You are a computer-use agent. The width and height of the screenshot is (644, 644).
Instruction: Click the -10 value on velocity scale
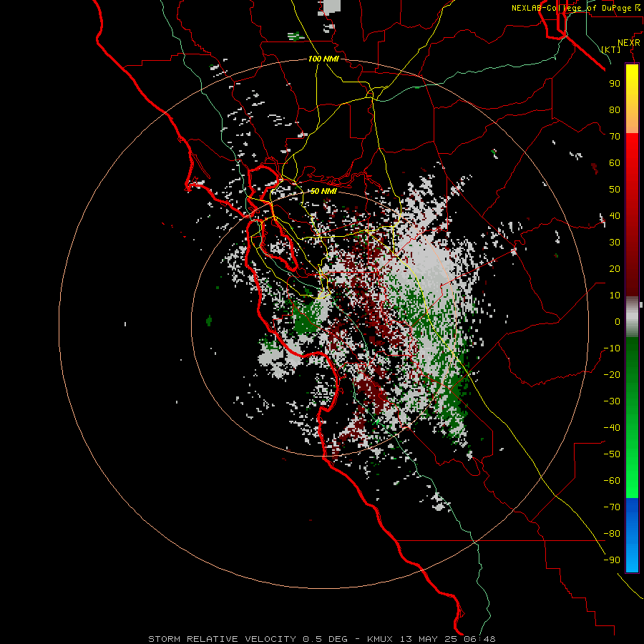click(x=612, y=348)
